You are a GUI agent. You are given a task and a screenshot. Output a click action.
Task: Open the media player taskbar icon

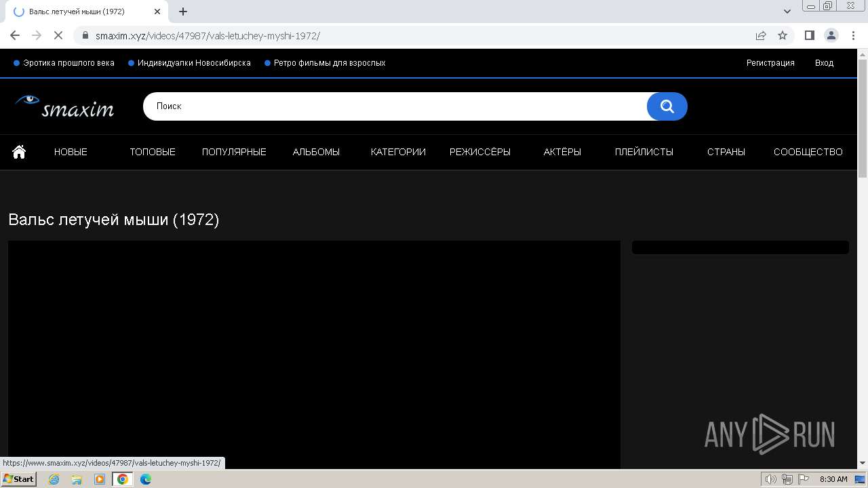100,479
